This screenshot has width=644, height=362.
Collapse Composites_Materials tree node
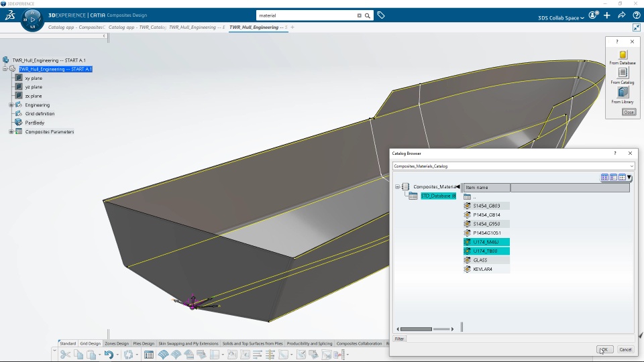(x=397, y=187)
